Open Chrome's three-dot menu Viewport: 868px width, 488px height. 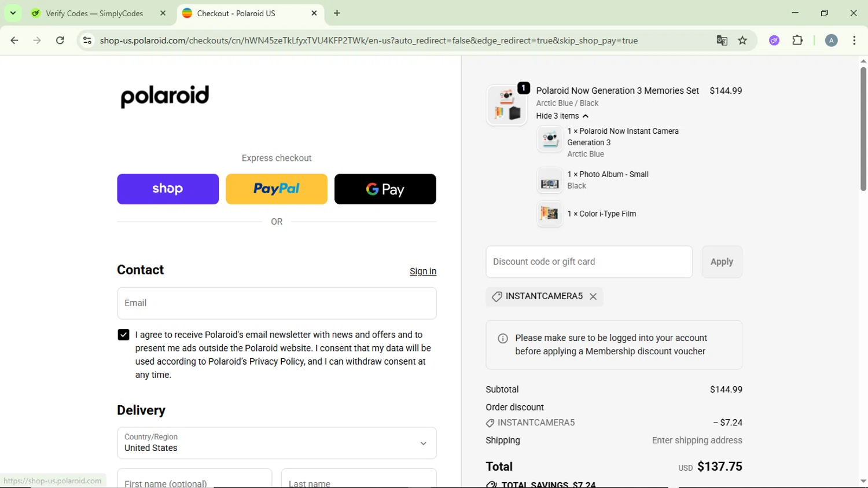[854, 41]
